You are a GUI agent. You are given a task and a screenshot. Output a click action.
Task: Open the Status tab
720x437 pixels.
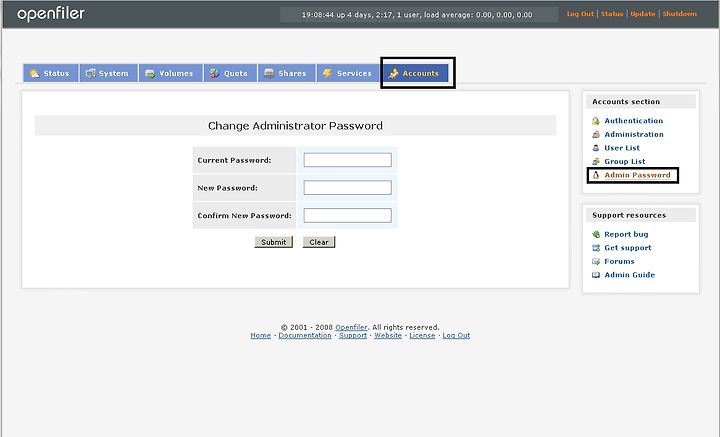[51, 73]
